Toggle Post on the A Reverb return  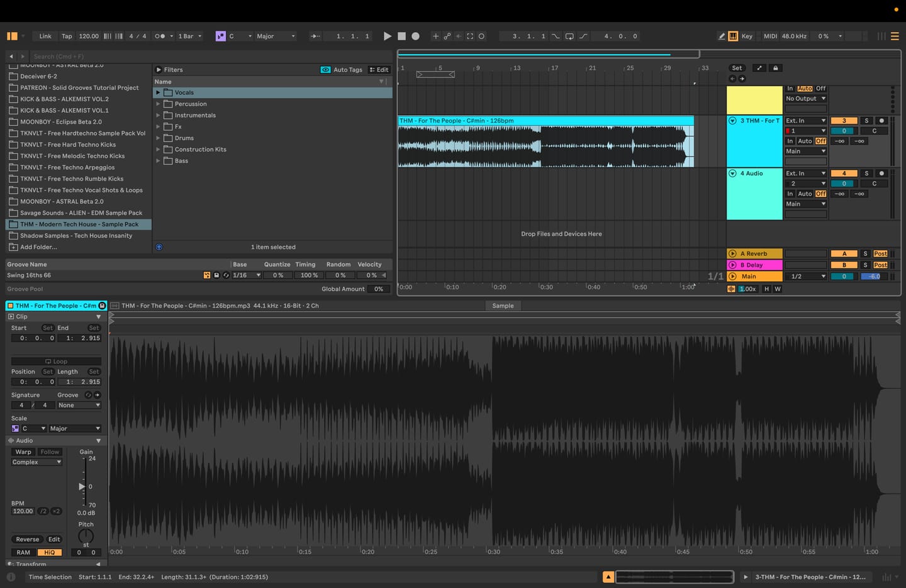coord(880,254)
